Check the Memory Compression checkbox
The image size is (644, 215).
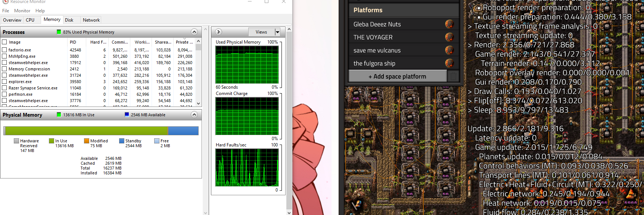coord(4,69)
